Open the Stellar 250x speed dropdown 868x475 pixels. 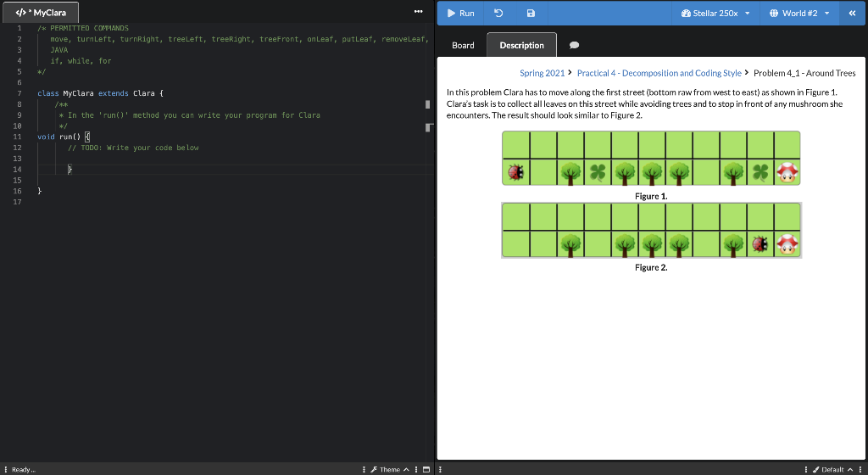(715, 14)
